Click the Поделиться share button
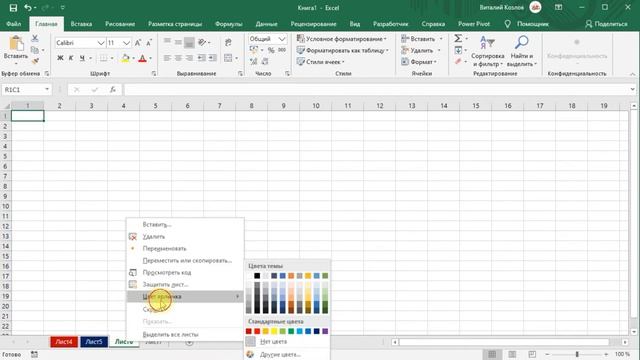The width and height of the screenshot is (640, 360). 607,24
